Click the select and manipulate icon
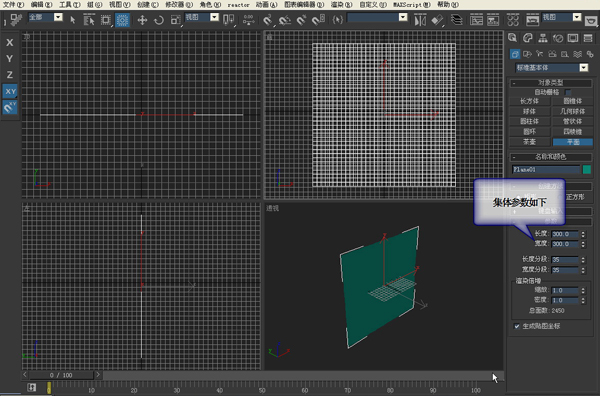This screenshot has width=600, height=396. 248,20
